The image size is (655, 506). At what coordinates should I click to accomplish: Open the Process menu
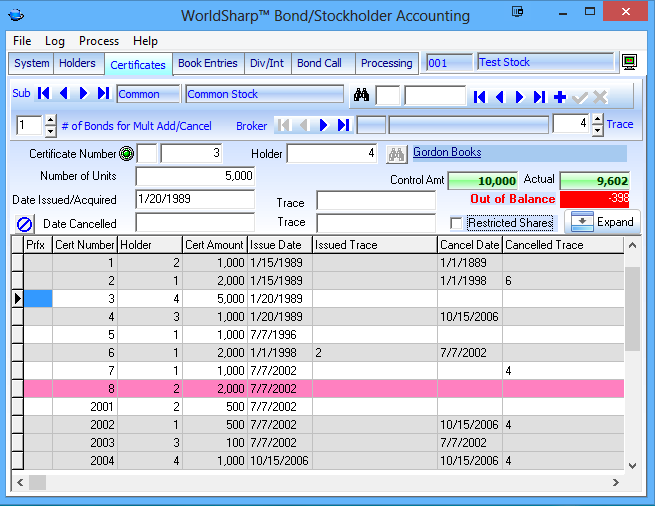pos(99,41)
